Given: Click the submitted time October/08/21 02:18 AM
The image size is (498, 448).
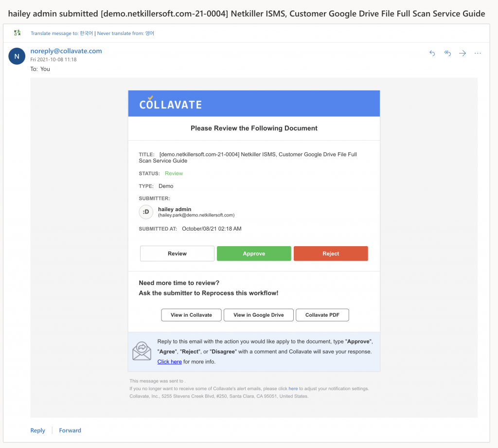Looking at the screenshot, I should (x=212, y=229).
